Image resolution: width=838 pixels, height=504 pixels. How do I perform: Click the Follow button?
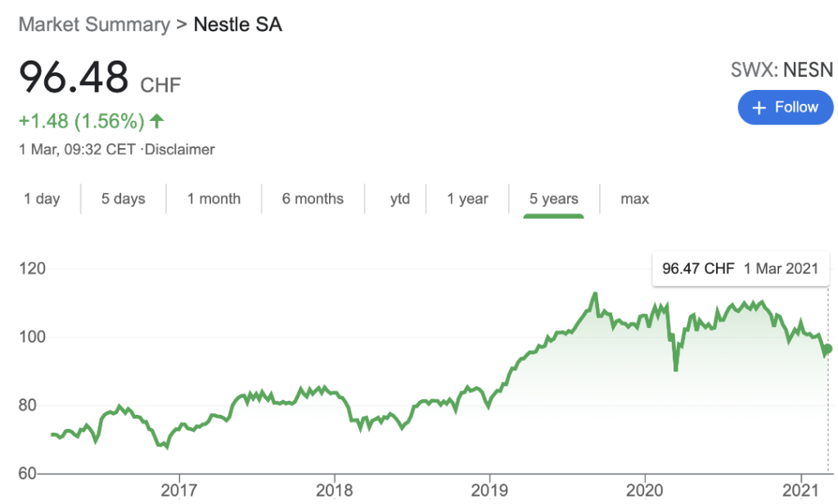(785, 108)
